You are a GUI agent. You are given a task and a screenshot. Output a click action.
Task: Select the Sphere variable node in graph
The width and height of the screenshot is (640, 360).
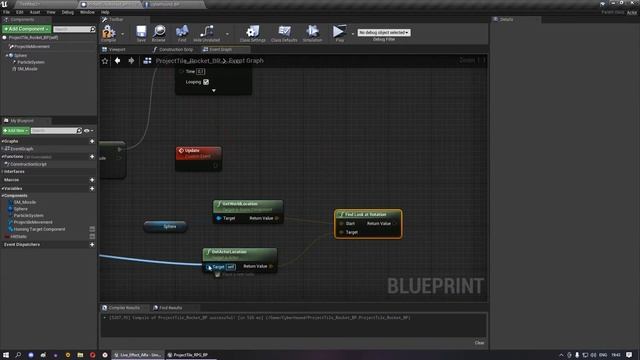(x=165, y=227)
